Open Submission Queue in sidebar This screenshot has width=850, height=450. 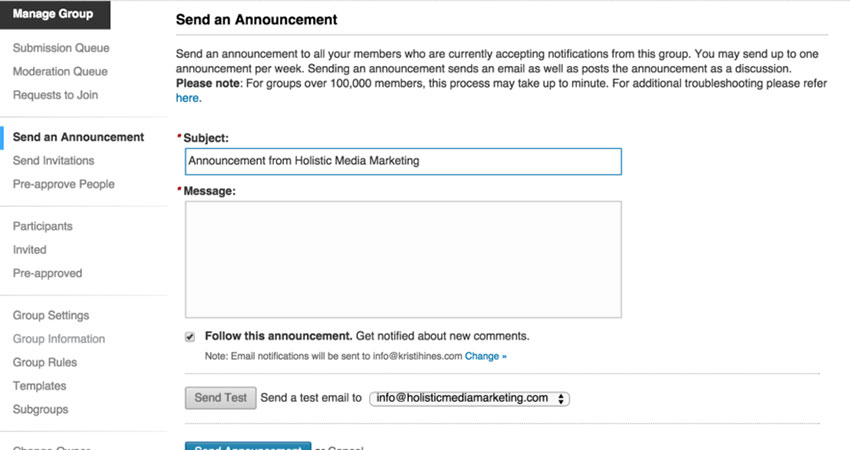point(61,48)
